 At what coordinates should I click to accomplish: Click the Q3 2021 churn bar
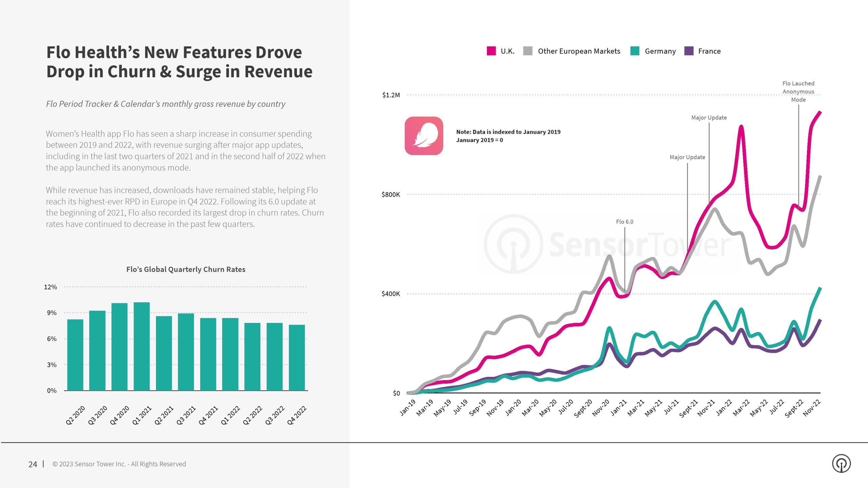186,352
